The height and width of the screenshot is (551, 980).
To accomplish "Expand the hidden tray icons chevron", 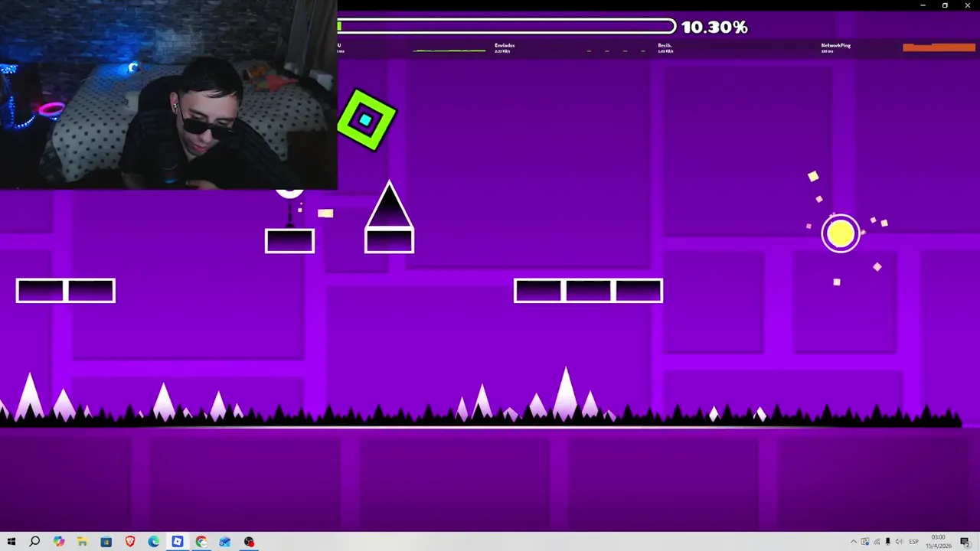I will click(854, 542).
